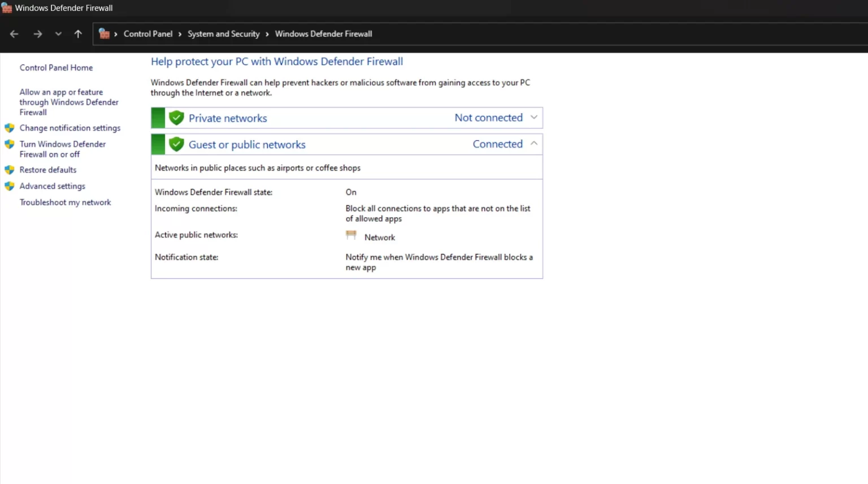Go forward using the forward arrow
Screen dimensions: 868x484
38,34
